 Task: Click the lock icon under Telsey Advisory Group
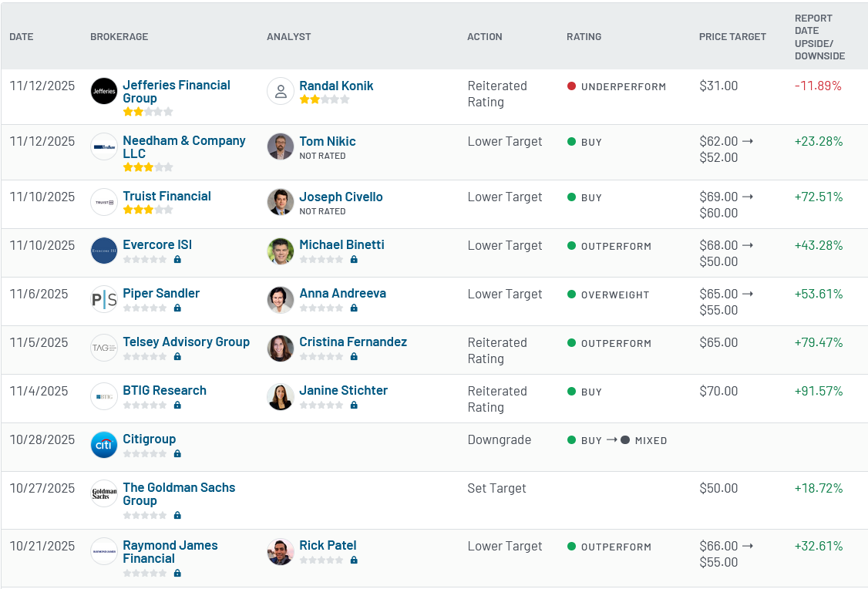pyautogui.click(x=178, y=356)
